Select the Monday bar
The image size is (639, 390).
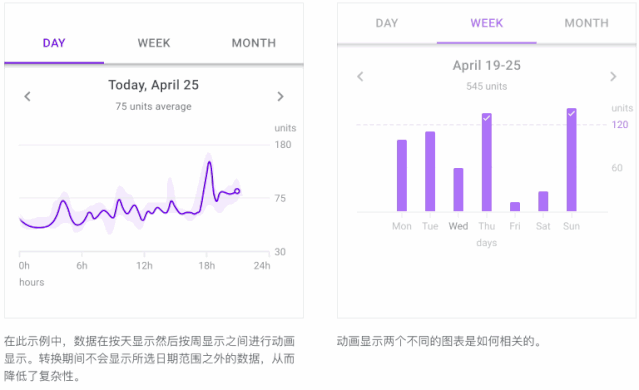[402, 175]
